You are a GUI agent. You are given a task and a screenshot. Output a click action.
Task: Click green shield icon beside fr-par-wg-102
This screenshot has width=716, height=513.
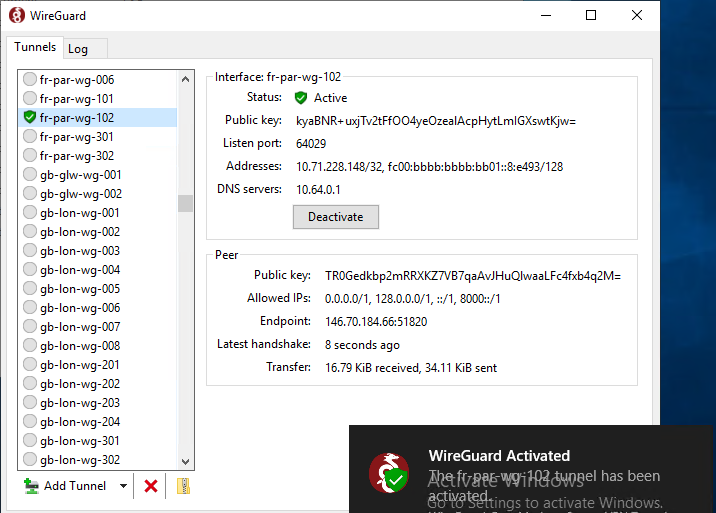pos(30,117)
